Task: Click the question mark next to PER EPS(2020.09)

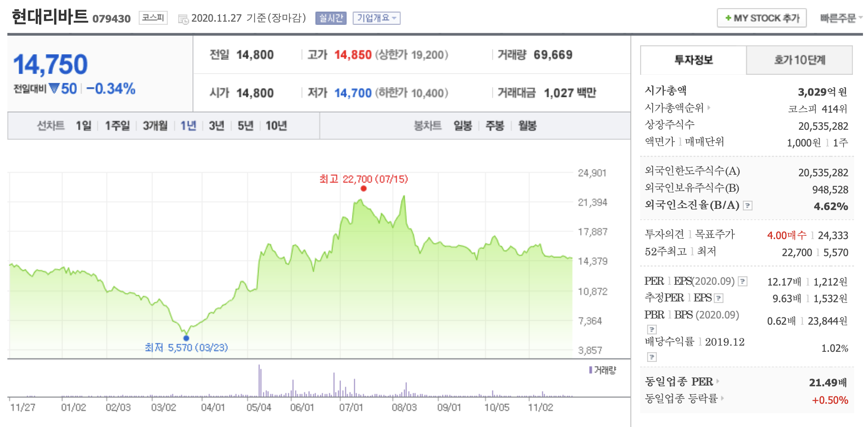Action: pyautogui.click(x=742, y=281)
